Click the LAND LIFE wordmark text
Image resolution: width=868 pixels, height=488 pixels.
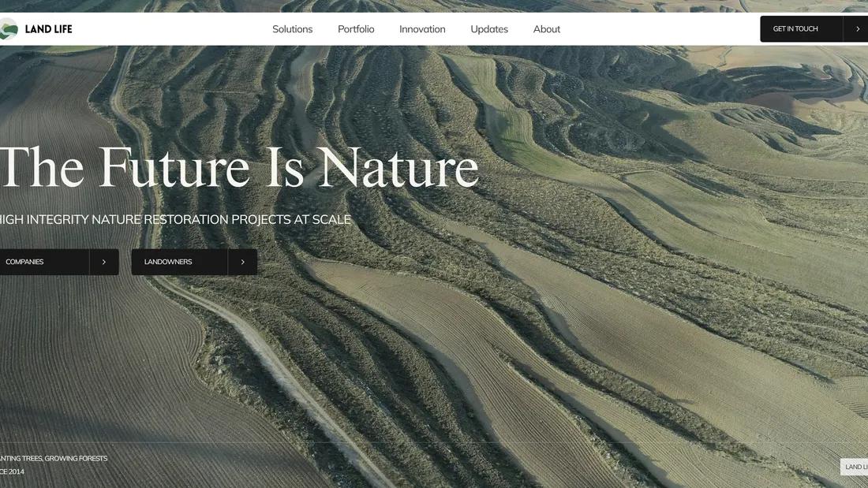48,29
